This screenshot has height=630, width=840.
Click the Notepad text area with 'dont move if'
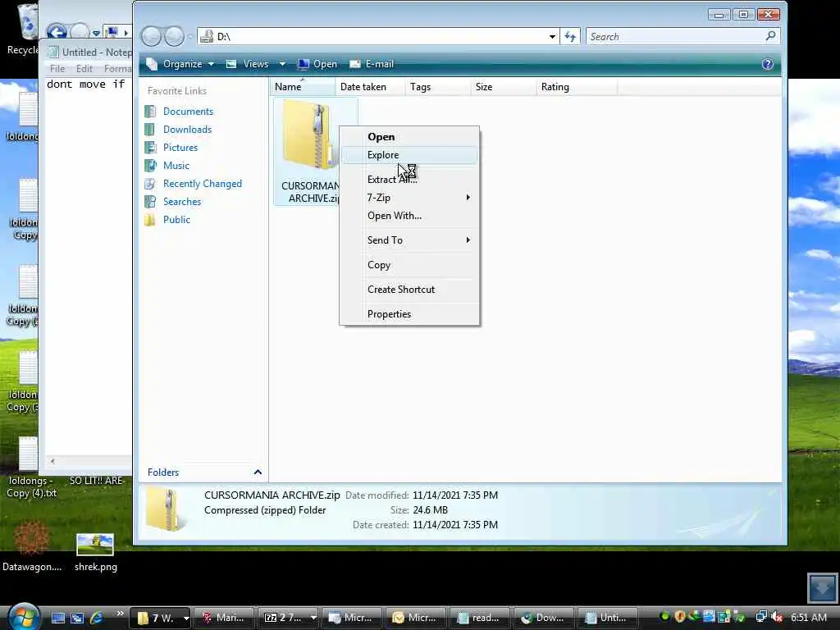[x=89, y=268]
